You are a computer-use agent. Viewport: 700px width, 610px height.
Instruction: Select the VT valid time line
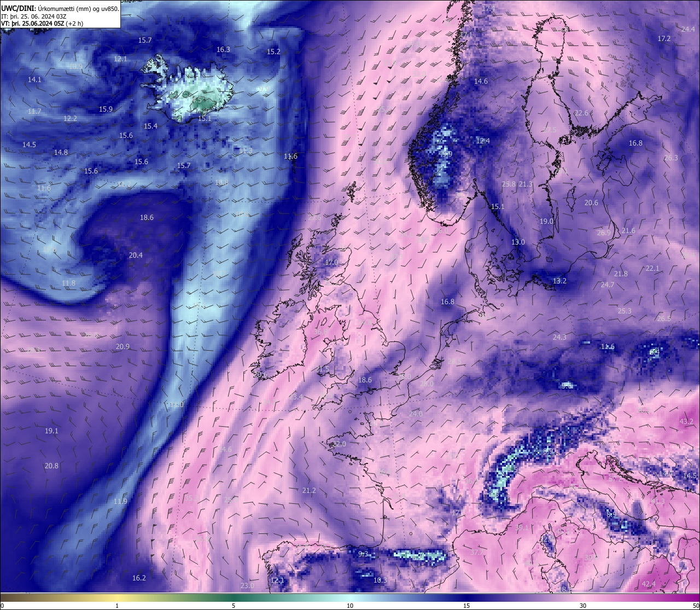coord(42,24)
